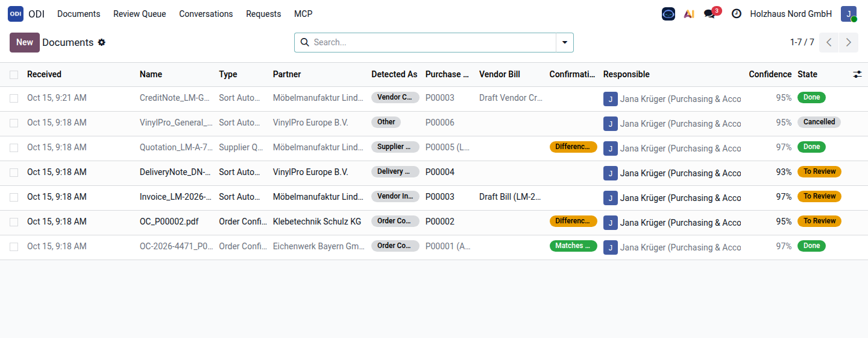Screen dimensions: 868x338
Task: Click green Matches confirmation badge
Action: tap(573, 246)
